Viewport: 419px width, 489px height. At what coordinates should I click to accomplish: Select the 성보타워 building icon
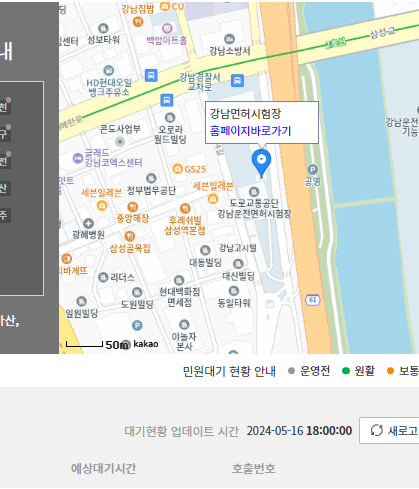[x=103, y=28]
